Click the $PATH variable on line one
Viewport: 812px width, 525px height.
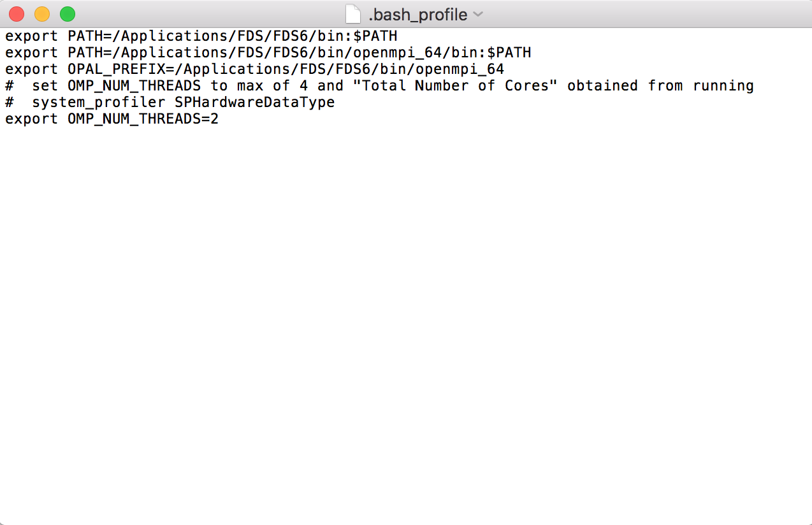click(x=377, y=36)
